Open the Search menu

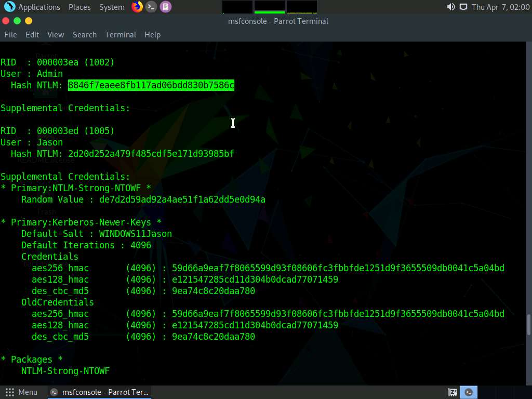(x=85, y=35)
